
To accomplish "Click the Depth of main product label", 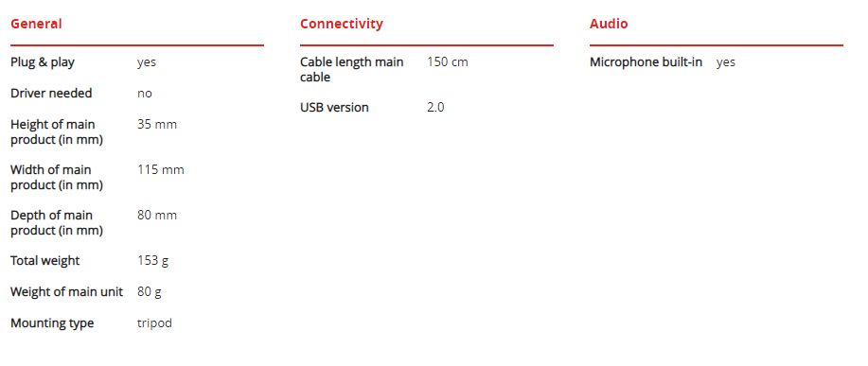I will [x=57, y=223].
